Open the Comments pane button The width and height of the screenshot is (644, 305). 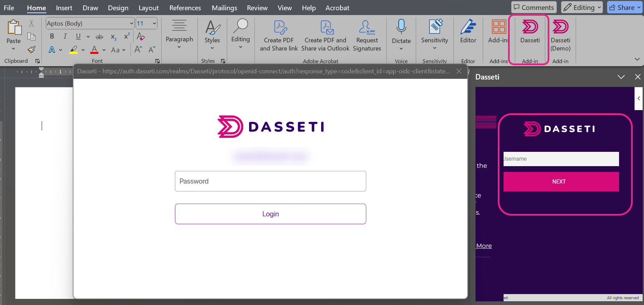click(x=534, y=8)
